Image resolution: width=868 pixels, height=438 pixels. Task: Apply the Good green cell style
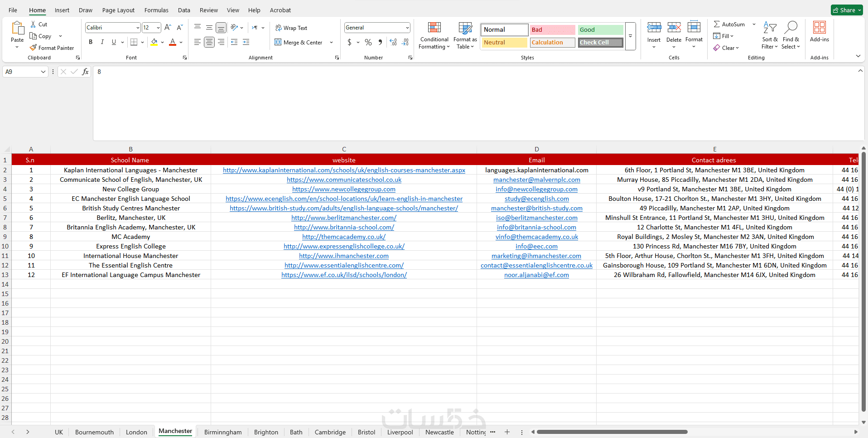(600, 29)
